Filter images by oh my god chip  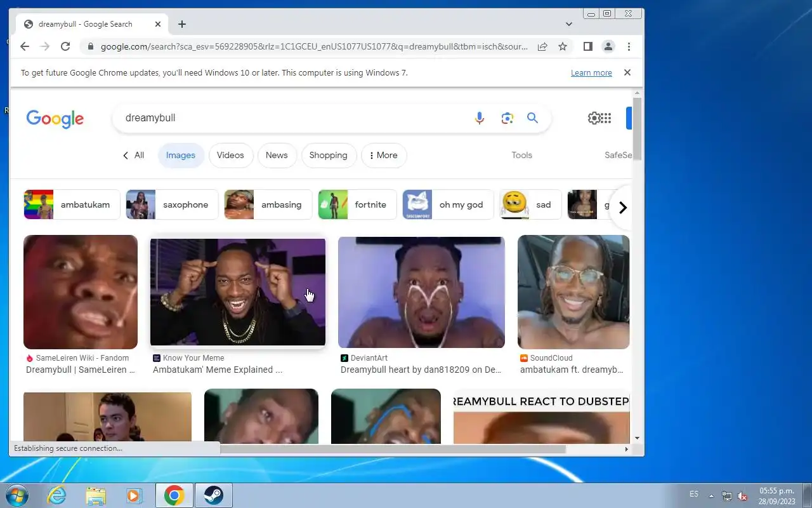(448, 204)
